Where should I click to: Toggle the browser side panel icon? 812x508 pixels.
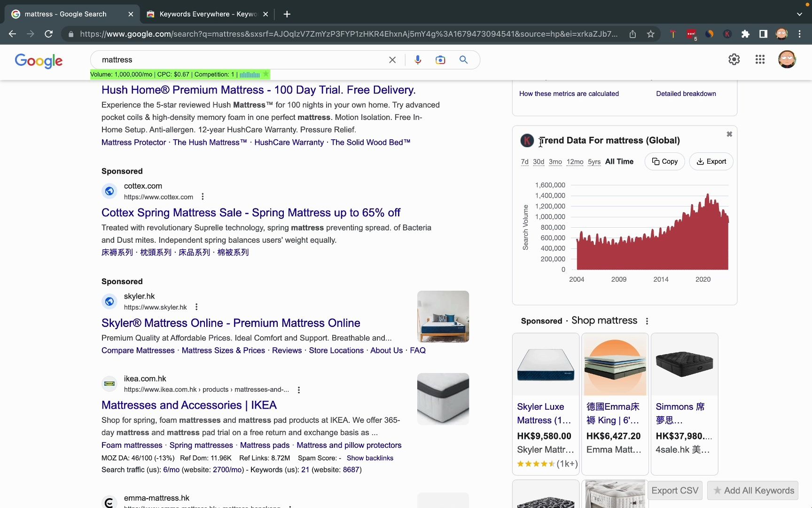click(763, 34)
